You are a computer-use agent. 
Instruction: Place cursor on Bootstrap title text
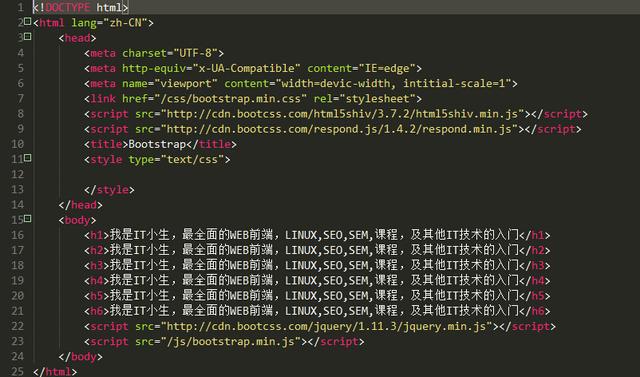coord(157,144)
